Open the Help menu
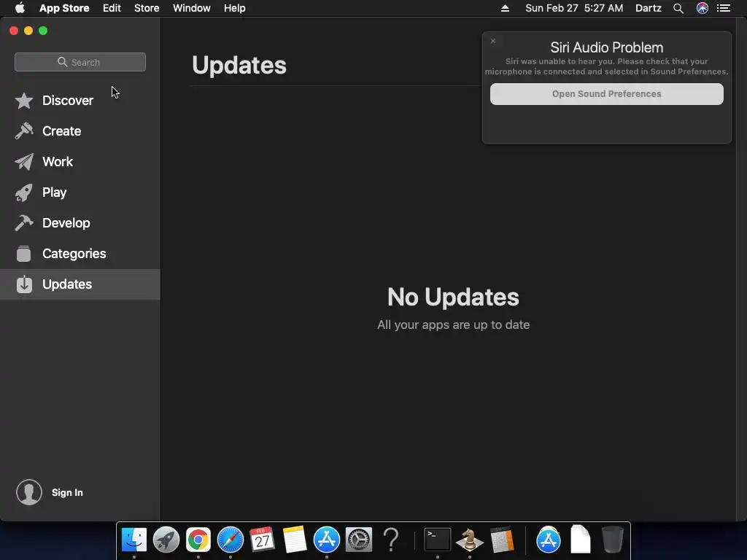This screenshot has height=560, width=747. 235,8
